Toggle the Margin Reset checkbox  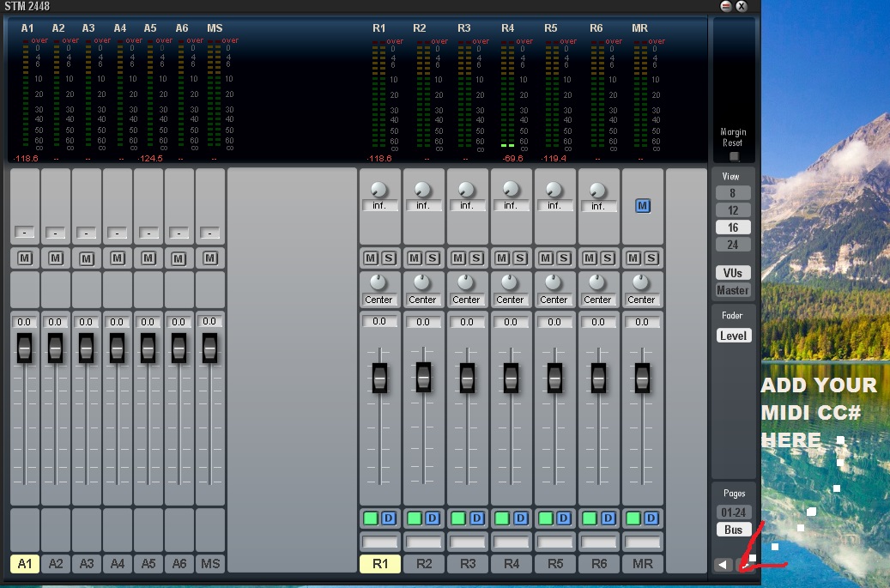click(x=733, y=156)
